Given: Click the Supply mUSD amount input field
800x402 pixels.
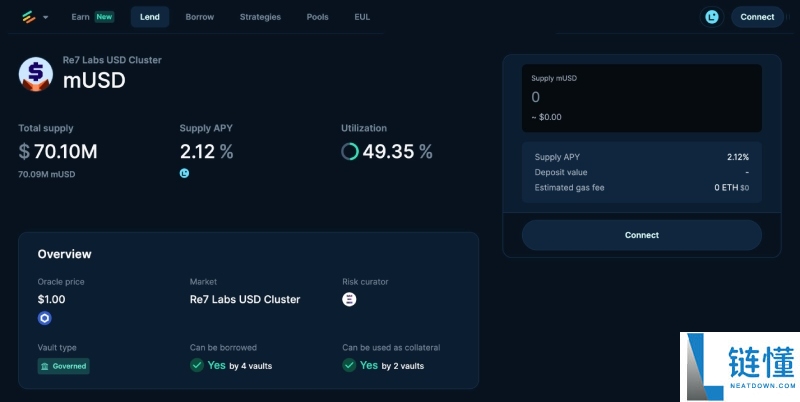Looking at the screenshot, I should click(x=642, y=98).
